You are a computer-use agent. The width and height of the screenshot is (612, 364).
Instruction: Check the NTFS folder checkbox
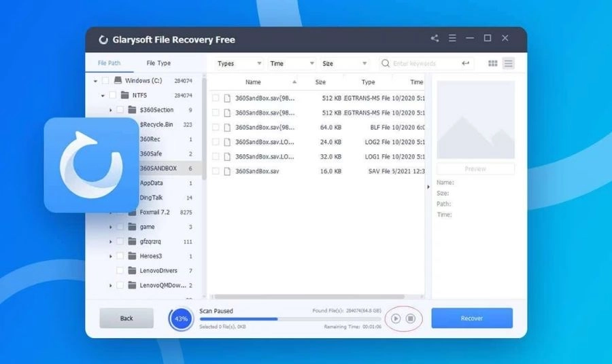(112, 95)
